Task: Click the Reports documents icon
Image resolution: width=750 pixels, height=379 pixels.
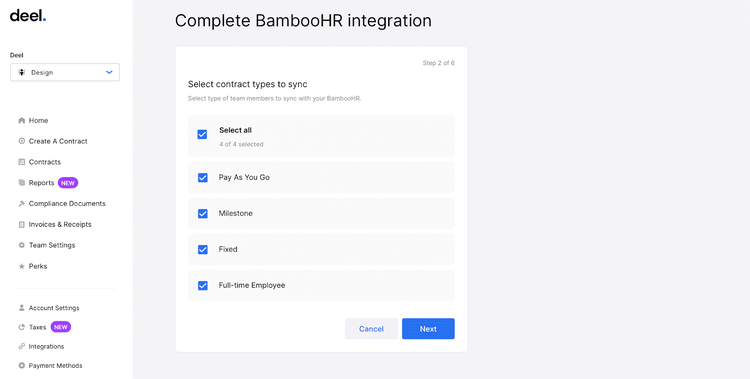Action: coord(22,183)
